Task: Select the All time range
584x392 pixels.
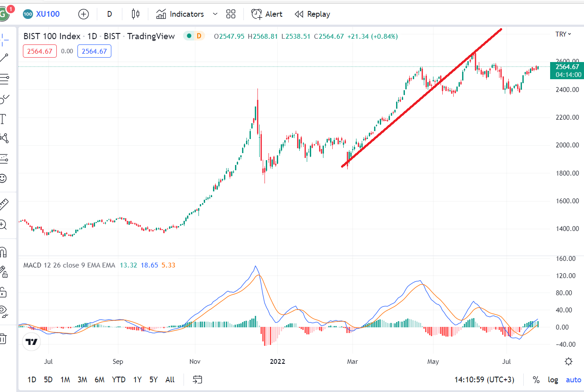Action: pyautogui.click(x=170, y=380)
